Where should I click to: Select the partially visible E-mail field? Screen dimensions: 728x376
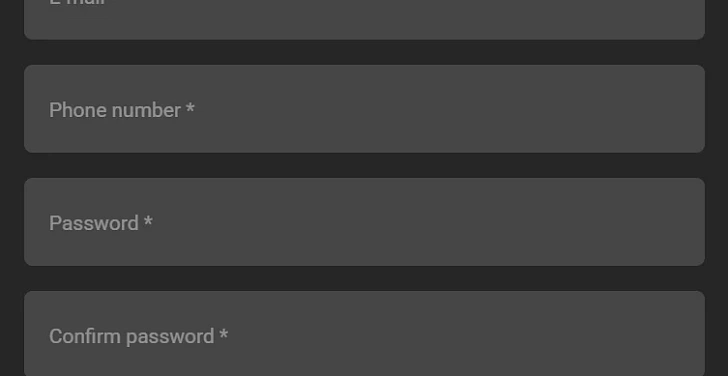pos(364,19)
